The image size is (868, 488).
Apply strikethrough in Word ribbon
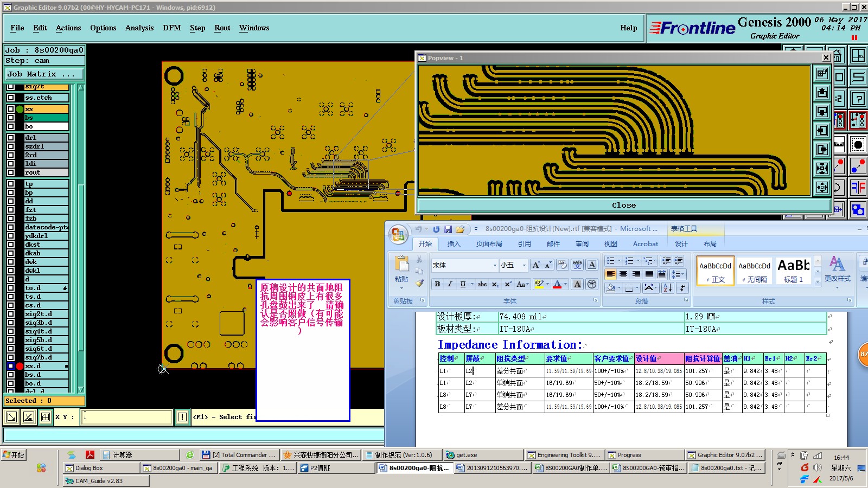point(482,284)
